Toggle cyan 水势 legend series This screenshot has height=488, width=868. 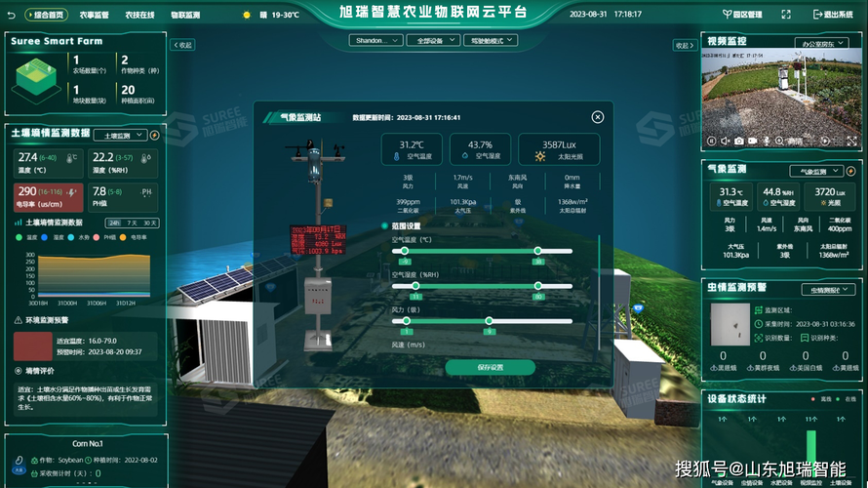[78, 237]
